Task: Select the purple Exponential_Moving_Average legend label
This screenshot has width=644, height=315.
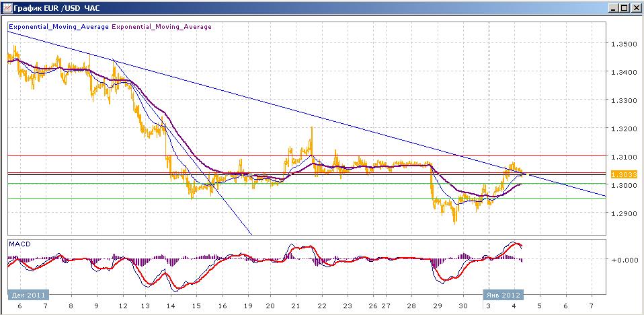Action: point(162,27)
